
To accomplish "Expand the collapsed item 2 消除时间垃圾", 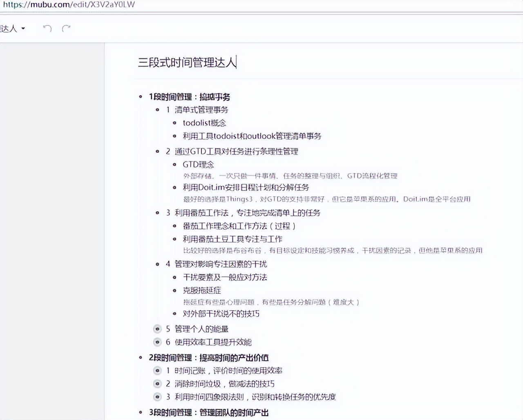I will 157,384.
